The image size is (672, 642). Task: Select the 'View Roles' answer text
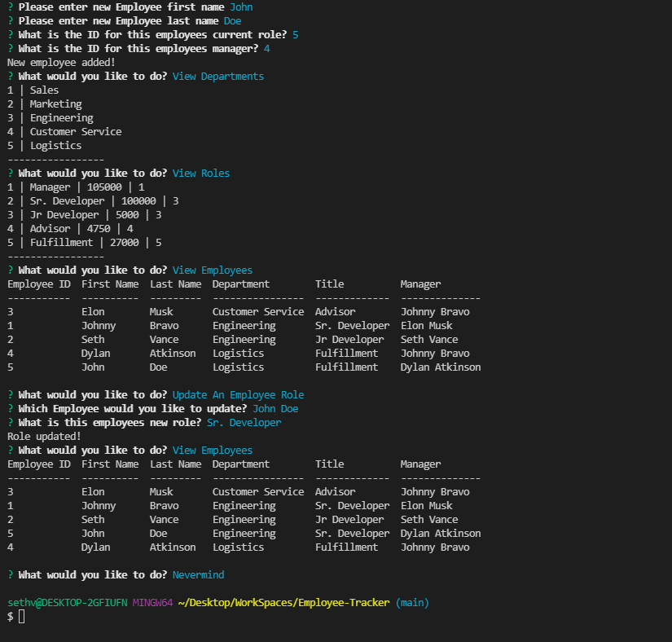(200, 173)
